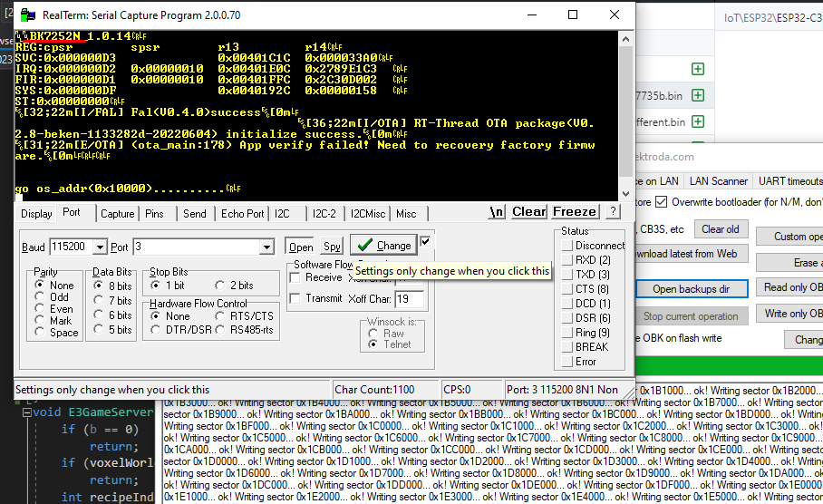The height and width of the screenshot is (504, 823).
Task: Select 1 bit stop bits
Action: (155, 285)
